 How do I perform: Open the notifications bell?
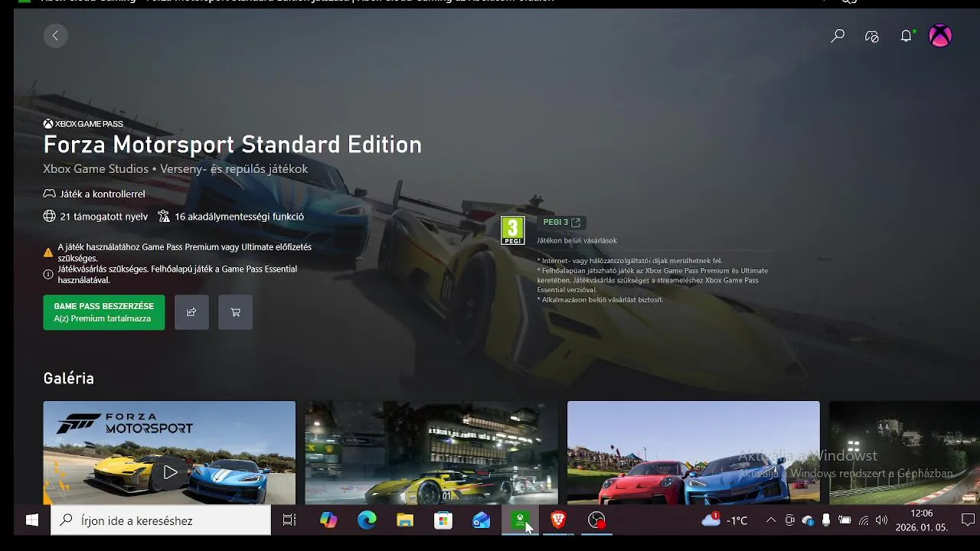tap(906, 36)
